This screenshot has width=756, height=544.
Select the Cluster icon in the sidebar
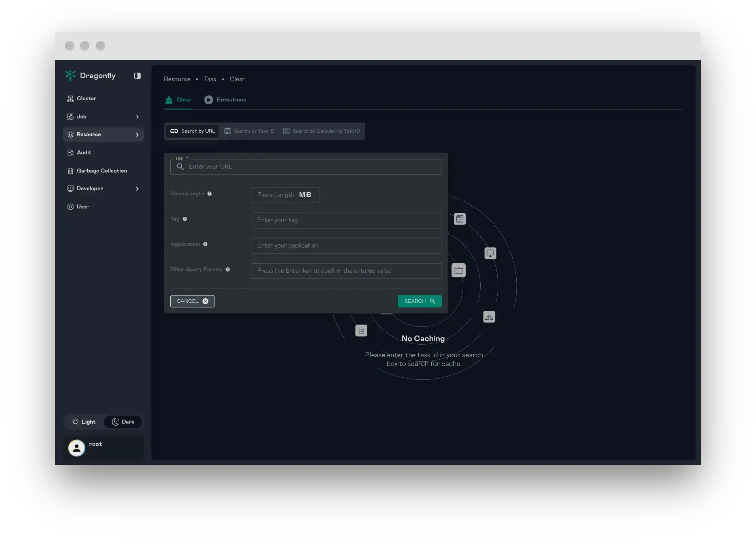70,98
